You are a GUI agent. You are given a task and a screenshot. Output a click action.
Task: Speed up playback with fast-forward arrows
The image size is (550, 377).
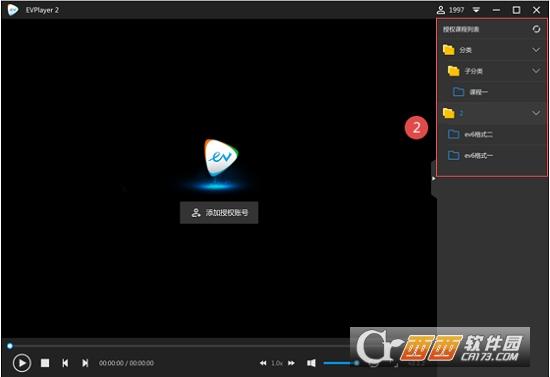[291, 363]
